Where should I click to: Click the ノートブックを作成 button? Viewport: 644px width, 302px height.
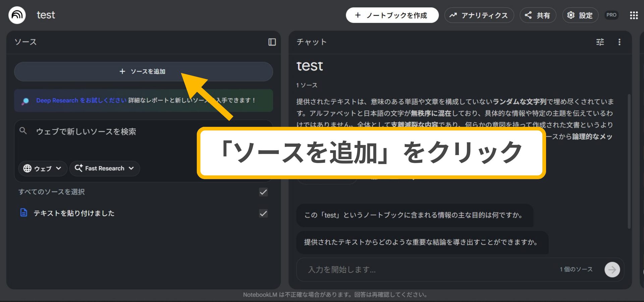pyautogui.click(x=392, y=15)
